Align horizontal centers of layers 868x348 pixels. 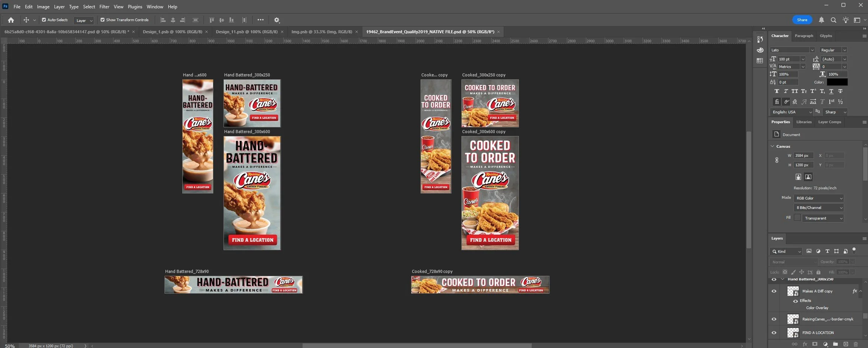(173, 20)
